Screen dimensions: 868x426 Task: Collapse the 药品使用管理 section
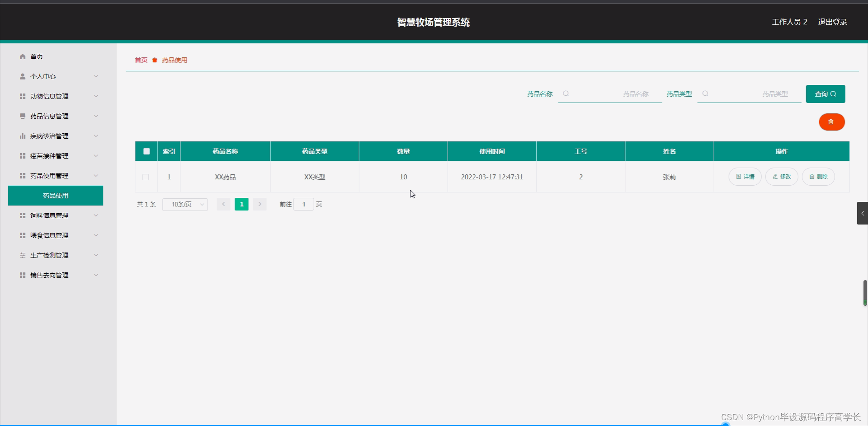(x=96, y=176)
